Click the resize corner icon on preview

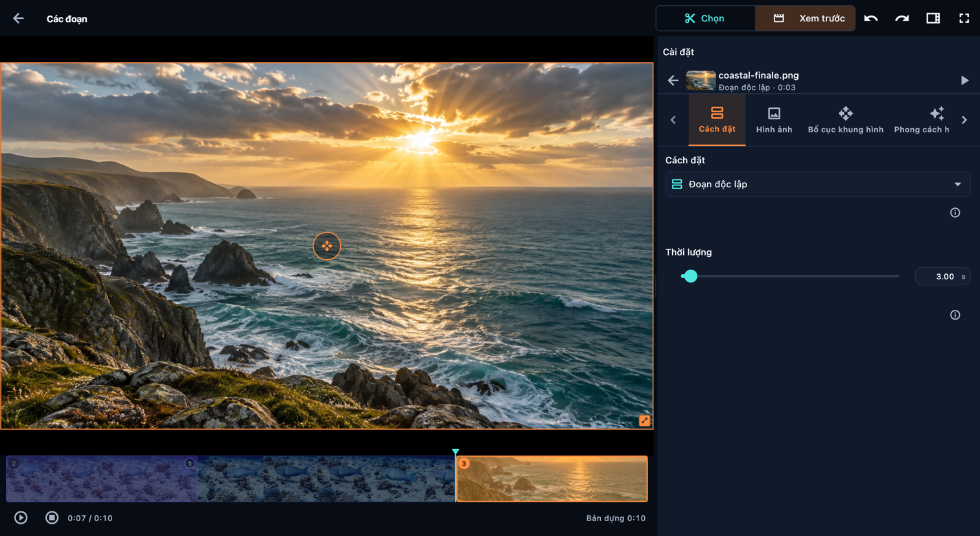[644, 421]
